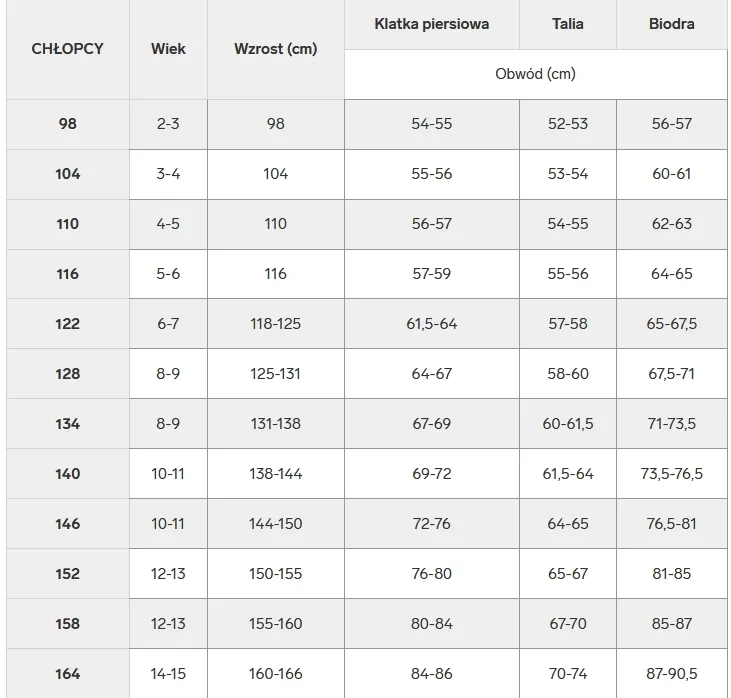Click chest value 61,5-64
Screen dimensions: 731x698
tap(431, 324)
